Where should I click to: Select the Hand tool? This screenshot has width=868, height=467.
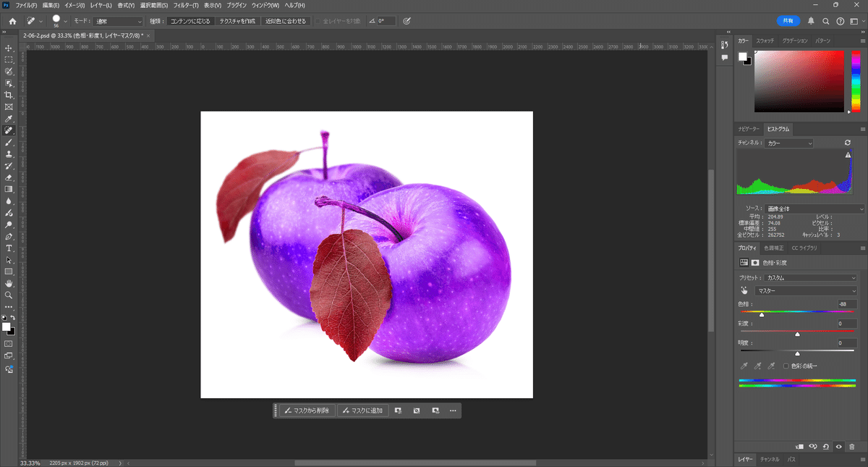(9, 284)
